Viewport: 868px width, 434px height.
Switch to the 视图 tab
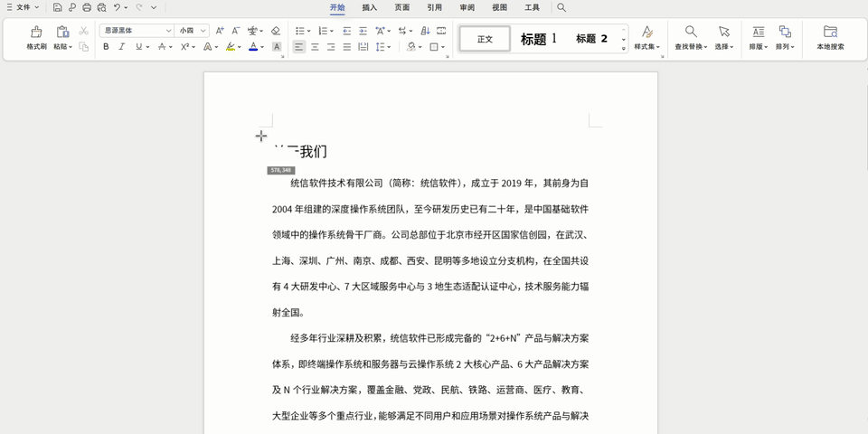click(499, 7)
